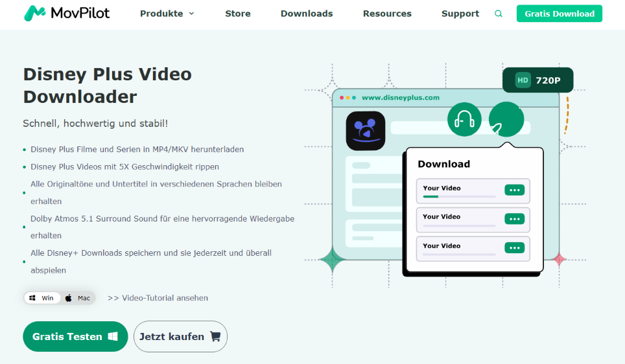Screen dimensions: 625x364
Task: Select the Win platform toggle
Action: pos(42,298)
